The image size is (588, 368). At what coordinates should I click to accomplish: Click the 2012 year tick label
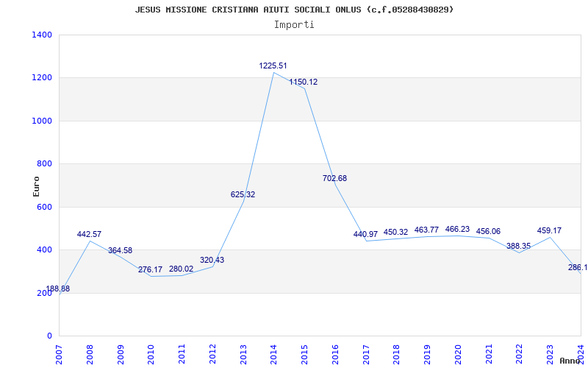coord(212,354)
